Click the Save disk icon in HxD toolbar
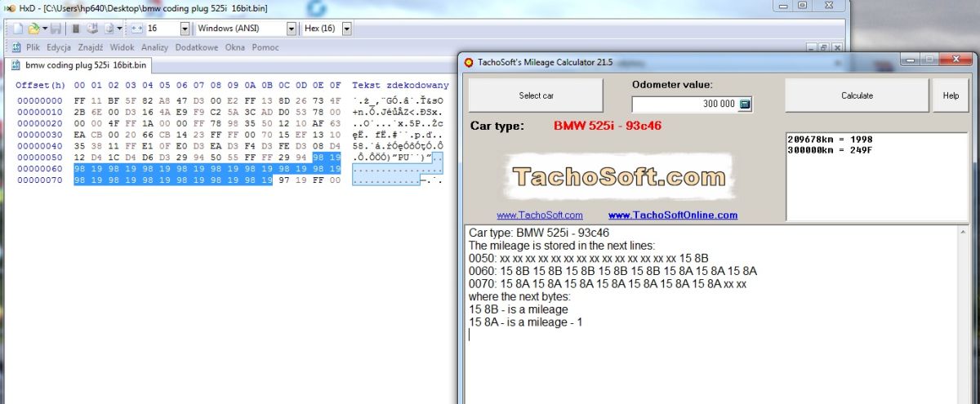Image resolution: width=980 pixels, height=404 pixels. pyautogui.click(x=56, y=29)
